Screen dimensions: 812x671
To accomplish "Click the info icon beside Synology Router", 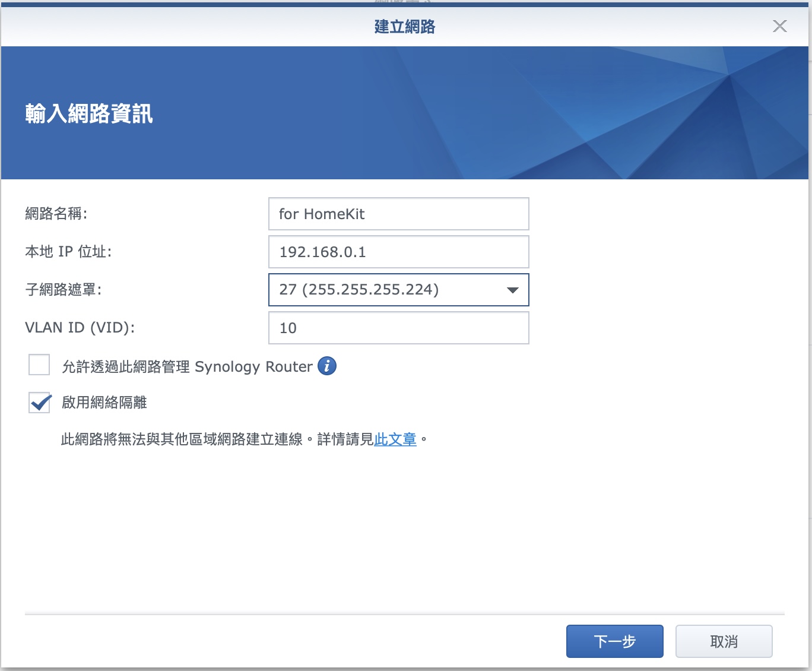I will [x=327, y=366].
